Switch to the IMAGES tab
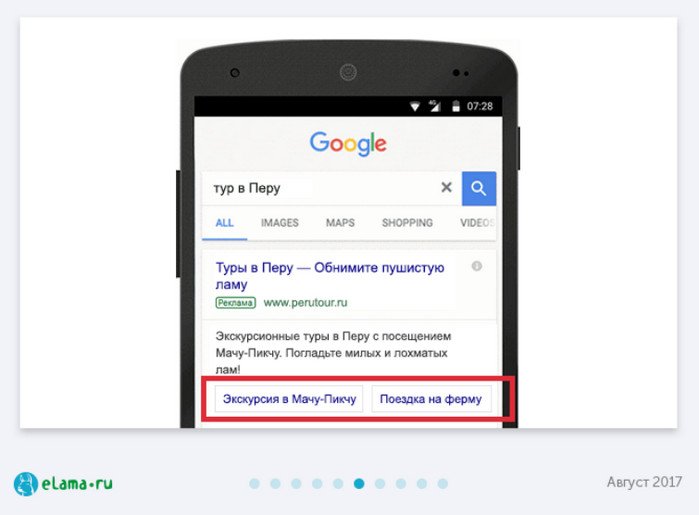699x515 pixels. click(x=280, y=223)
